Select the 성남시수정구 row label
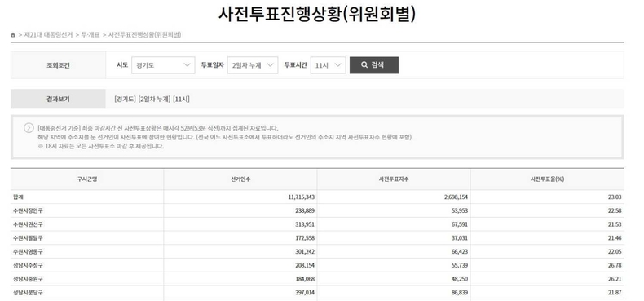Viewport: 644px width, 301px height. click(x=28, y=265)
